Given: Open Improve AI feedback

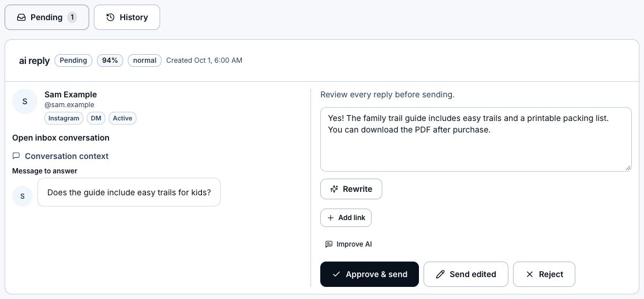Looking at the screenshot, I should point(349,244).
